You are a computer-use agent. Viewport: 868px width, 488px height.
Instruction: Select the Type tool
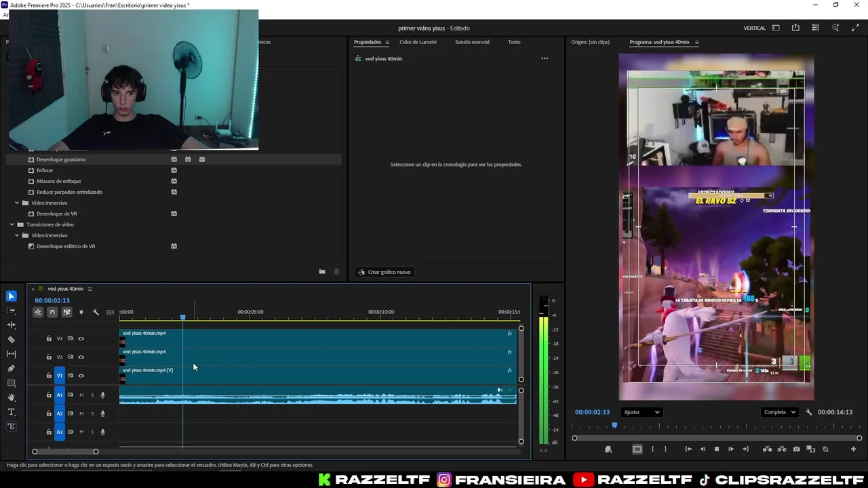point(11,412)
